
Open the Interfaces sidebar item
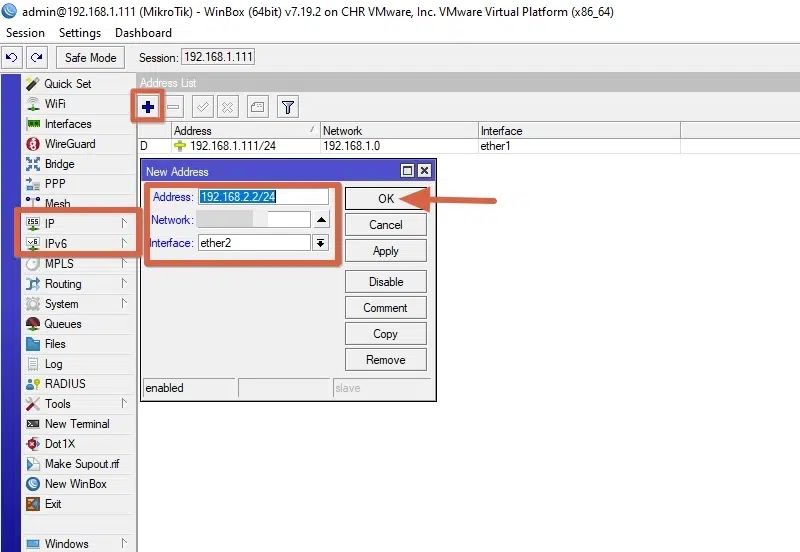point(79,124)
